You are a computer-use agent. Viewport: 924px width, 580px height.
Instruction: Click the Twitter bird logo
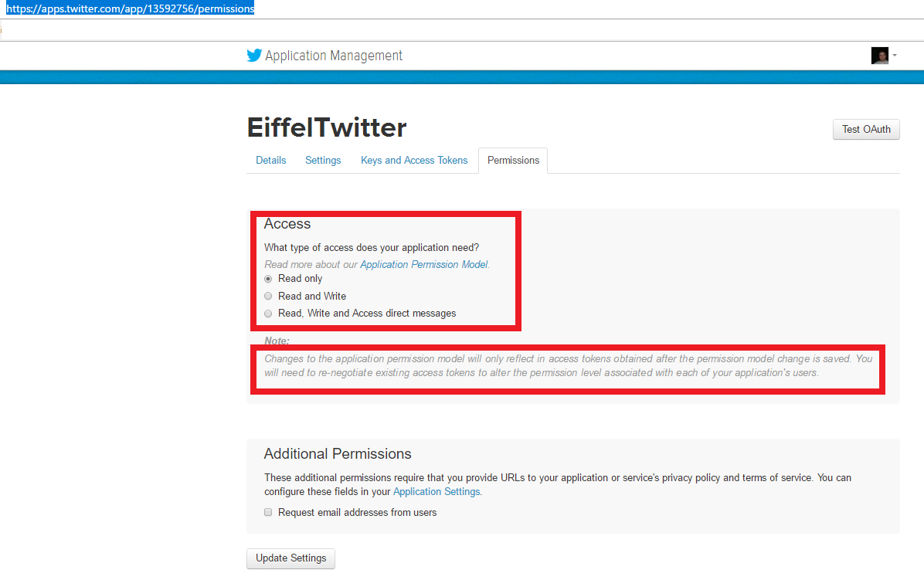coord(254,56)
